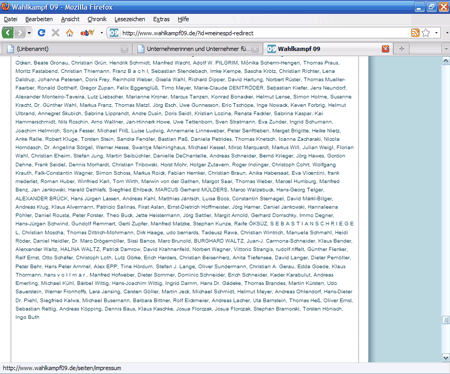This screenshot has height=374, width=450.
Task: Click the name Ingo Buth
Action: (27, 317)
